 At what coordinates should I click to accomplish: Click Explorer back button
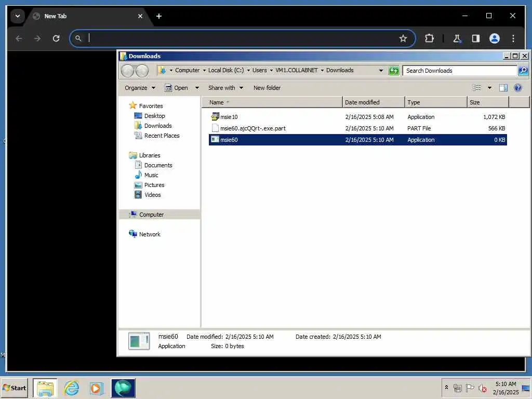point(128,71)
